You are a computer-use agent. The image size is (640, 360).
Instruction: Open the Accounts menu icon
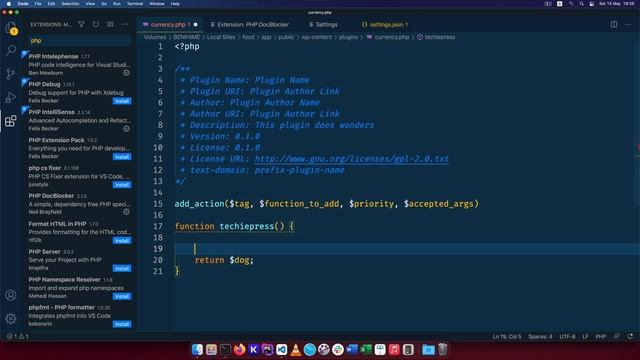pos(11,295)
